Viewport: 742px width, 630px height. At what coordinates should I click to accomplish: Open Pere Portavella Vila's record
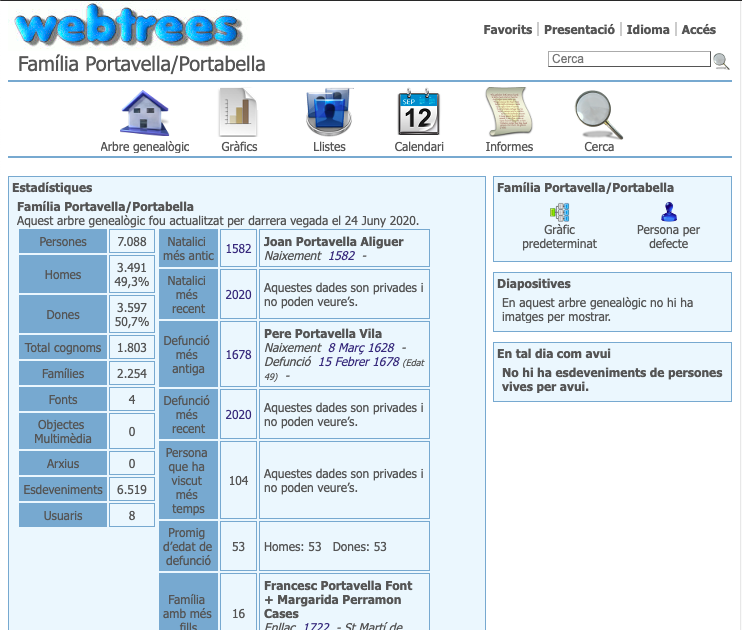322,333
